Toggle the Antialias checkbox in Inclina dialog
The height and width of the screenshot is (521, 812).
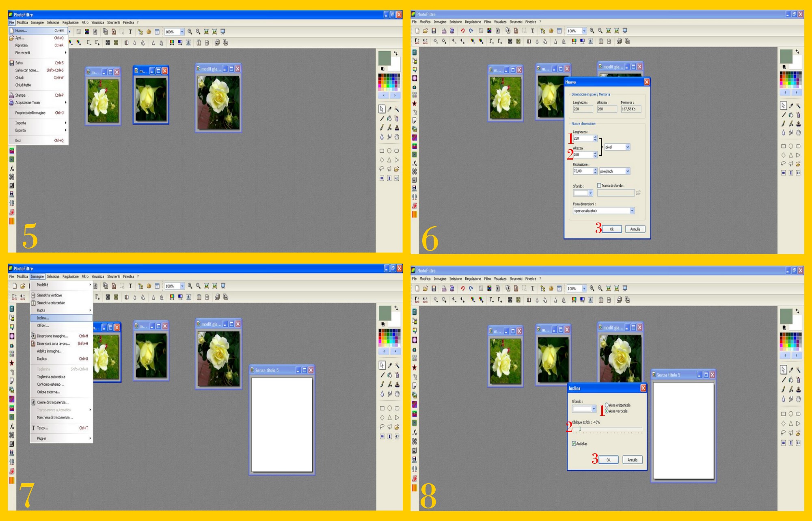[574, 443]
